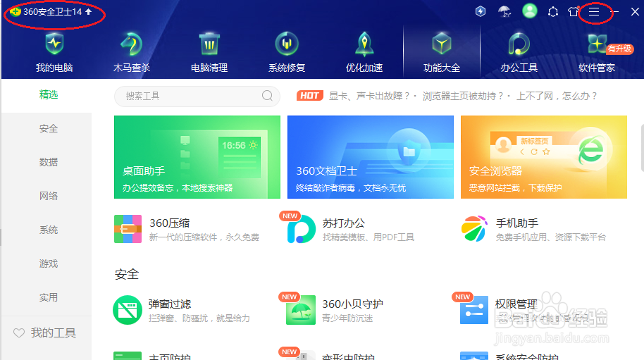Select the 系统 sidebar category
This screenshot has width=644, height=360.
[x=49, y=230]
